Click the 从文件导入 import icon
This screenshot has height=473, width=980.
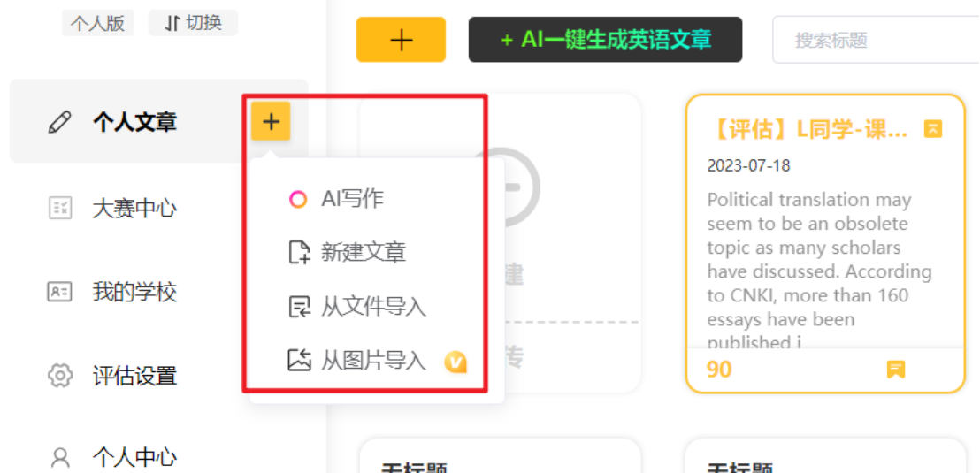click(299, 308)
